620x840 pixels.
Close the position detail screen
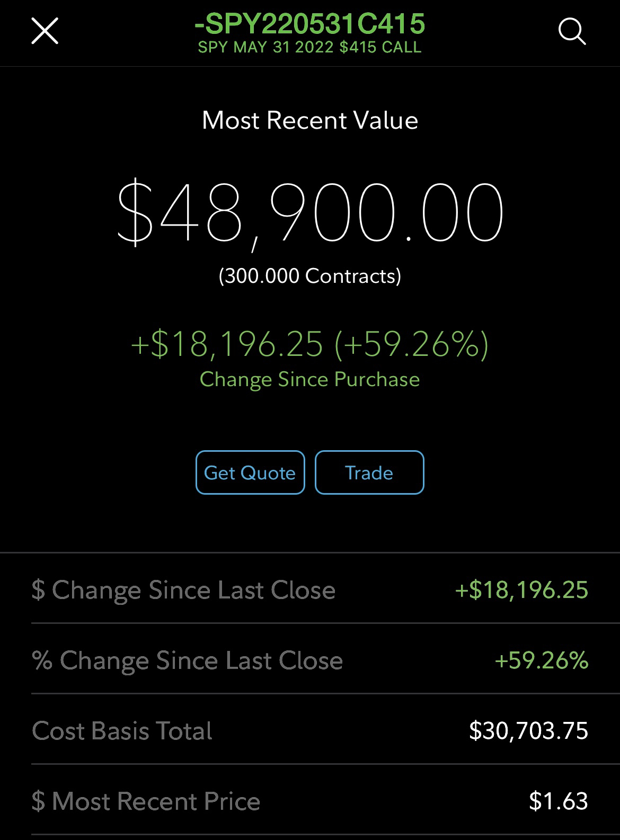click(45, 31)
